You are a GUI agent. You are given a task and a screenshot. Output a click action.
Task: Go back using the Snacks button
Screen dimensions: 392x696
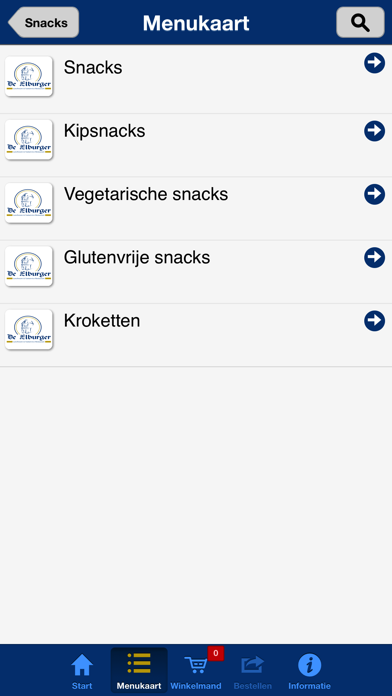tap(44, 22)
